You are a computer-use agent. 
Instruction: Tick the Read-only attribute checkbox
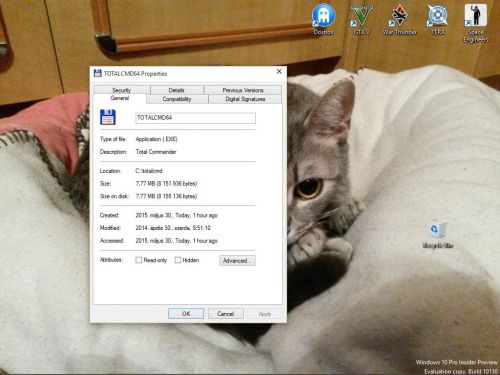(139, 260)
